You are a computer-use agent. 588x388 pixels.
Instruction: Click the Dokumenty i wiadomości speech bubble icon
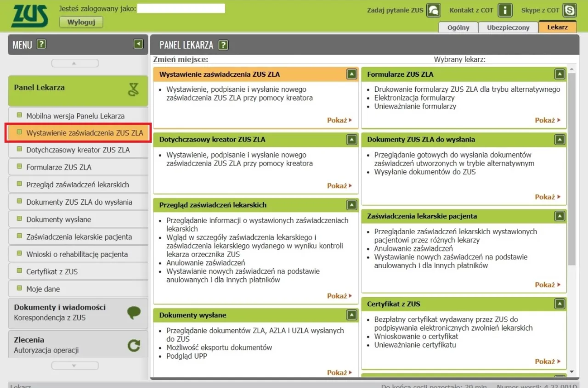pyautogui.click(x=134, y=313)
